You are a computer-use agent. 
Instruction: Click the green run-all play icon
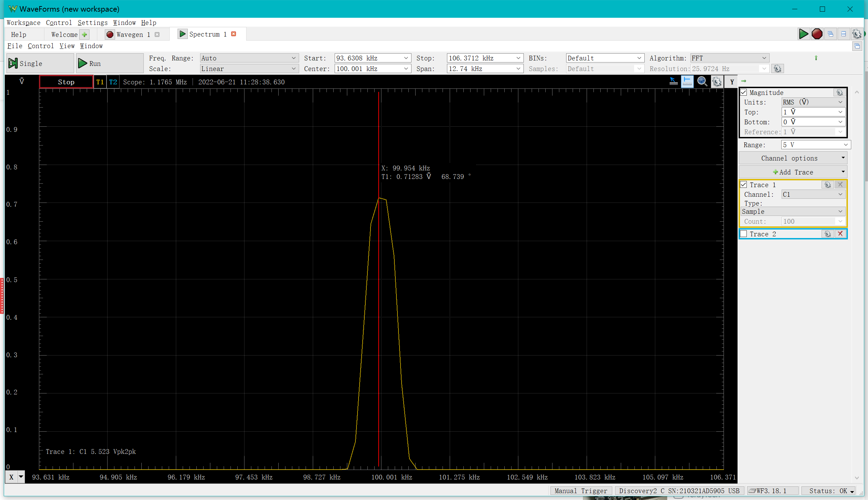pyautogui.click(x=803, y=34)
